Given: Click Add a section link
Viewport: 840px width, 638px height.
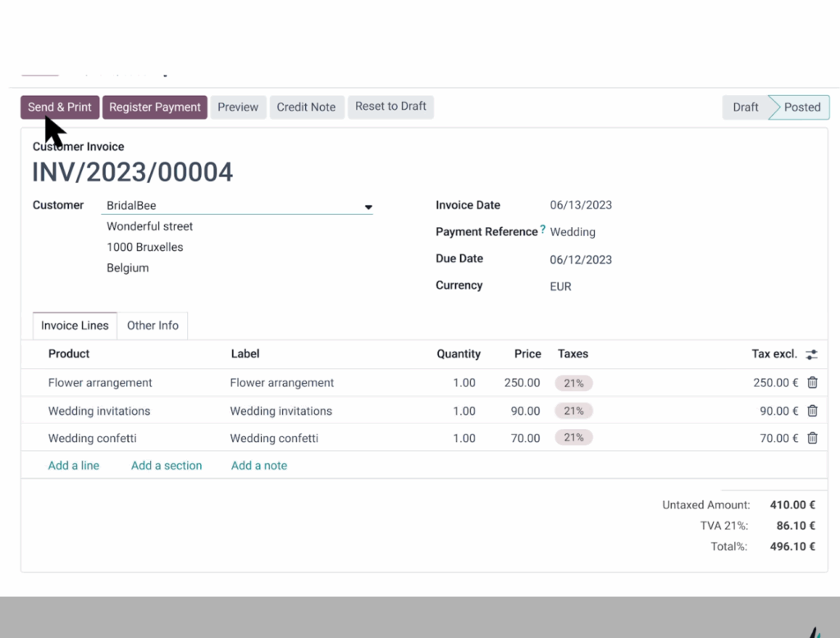Looking at the screenshot, I should (x=167, y=466).
